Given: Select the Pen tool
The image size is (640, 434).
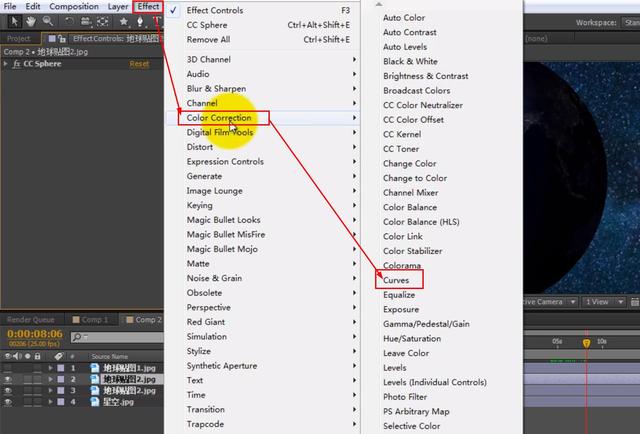Looking at the screenshot, I should click(x=140, y=21).
